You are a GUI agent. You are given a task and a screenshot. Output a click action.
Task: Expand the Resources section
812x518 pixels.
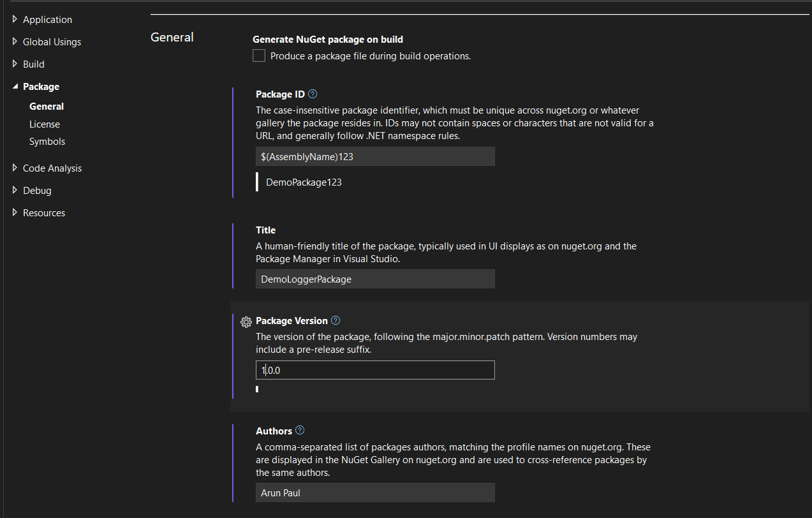pos(15,213)
